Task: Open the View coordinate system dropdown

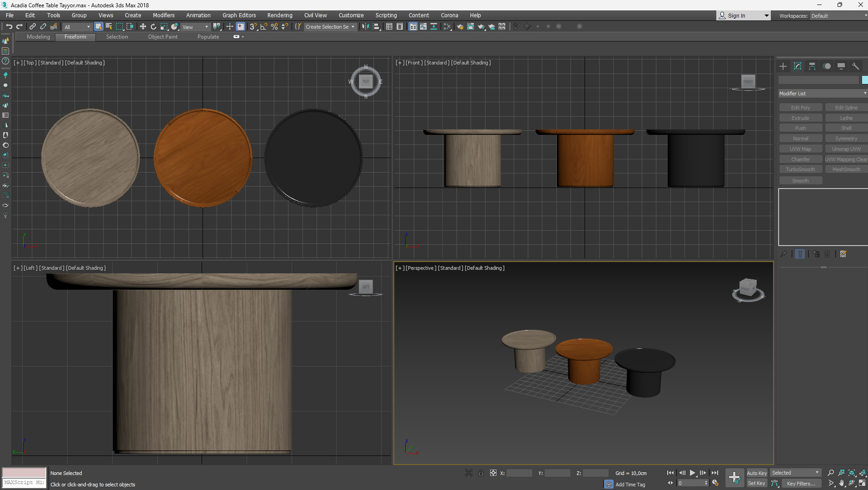Action: 196,27
